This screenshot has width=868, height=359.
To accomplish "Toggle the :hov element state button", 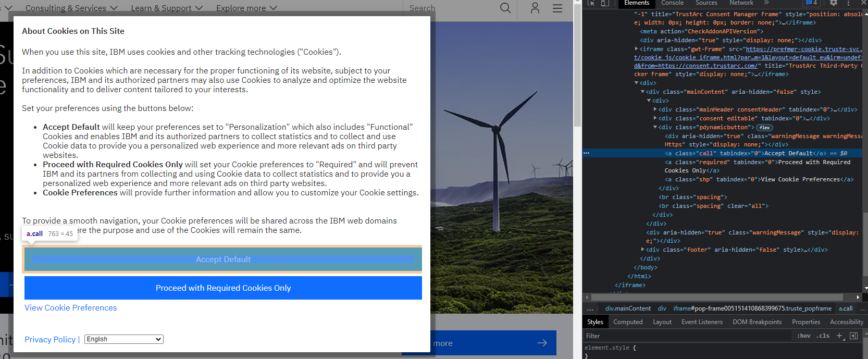I will click(803, 336).
